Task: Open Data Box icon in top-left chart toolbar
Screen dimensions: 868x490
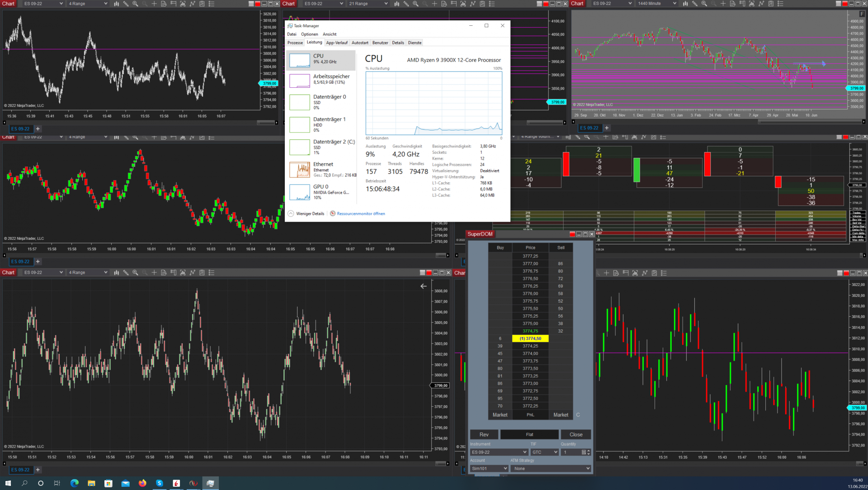Action: coord(164,4)
